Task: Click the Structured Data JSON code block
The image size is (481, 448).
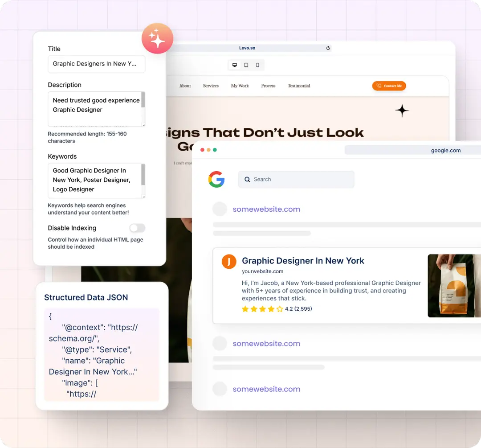Action: [x=102, y=355]
